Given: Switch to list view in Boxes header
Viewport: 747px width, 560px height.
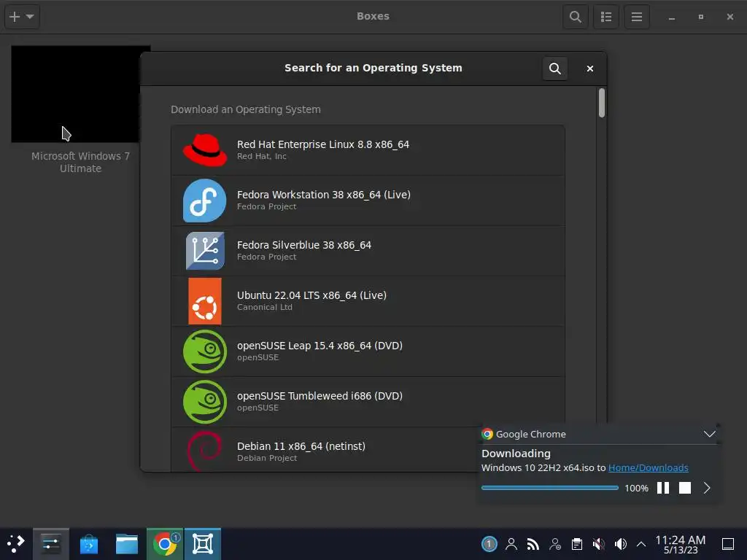Looking at the screenshot, I should pos(606,17).
